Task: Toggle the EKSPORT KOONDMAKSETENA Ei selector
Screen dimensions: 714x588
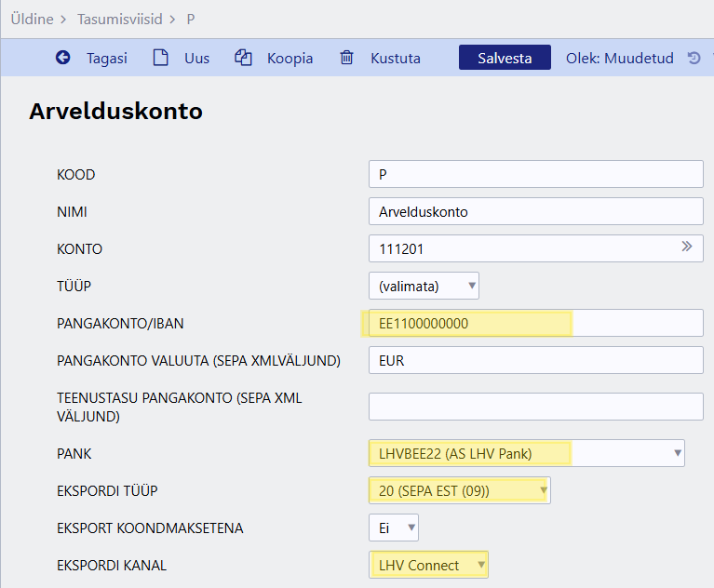Action: (x=393, y=528)
